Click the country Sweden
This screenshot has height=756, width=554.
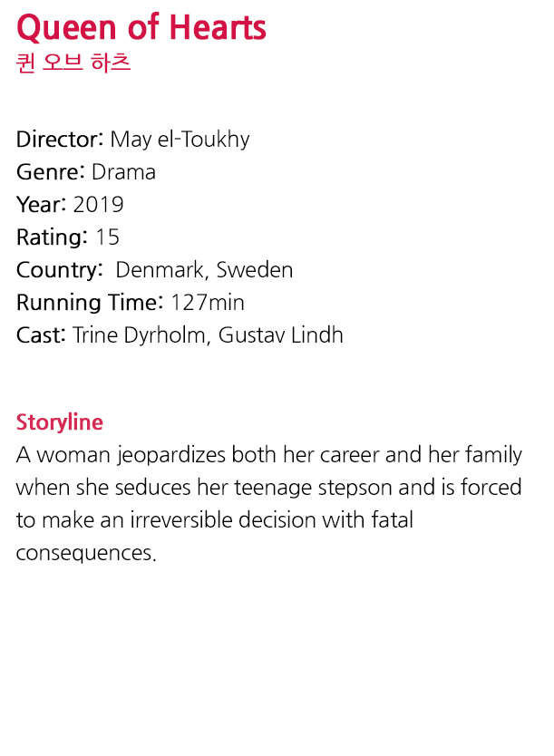[254, 270]
